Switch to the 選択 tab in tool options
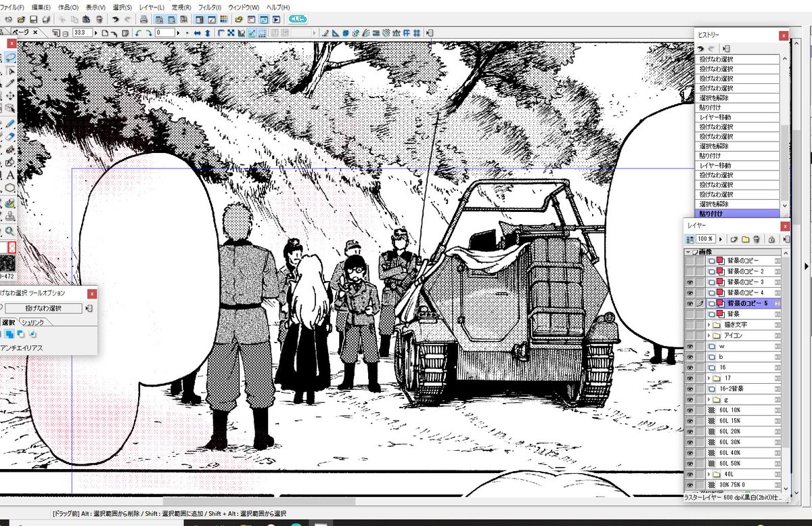The width and height of the screenshot is (812, 526). click(8, 322)
